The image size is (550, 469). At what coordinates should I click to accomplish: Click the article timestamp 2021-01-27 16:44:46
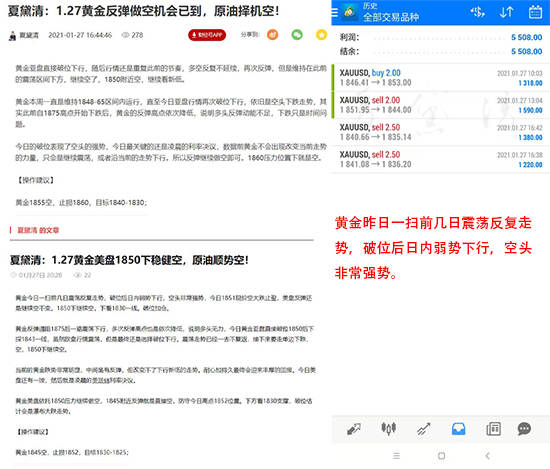(80, 35)
